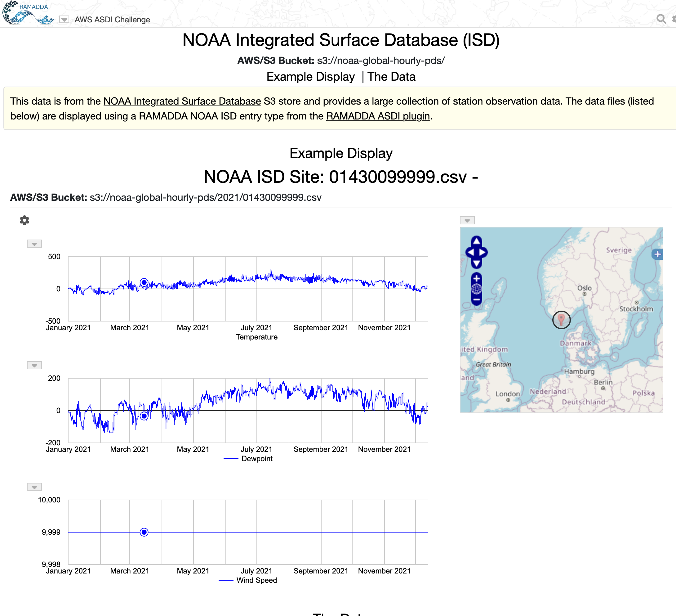
Task: Click the search magnifier icon
Action: click(661, 19)
